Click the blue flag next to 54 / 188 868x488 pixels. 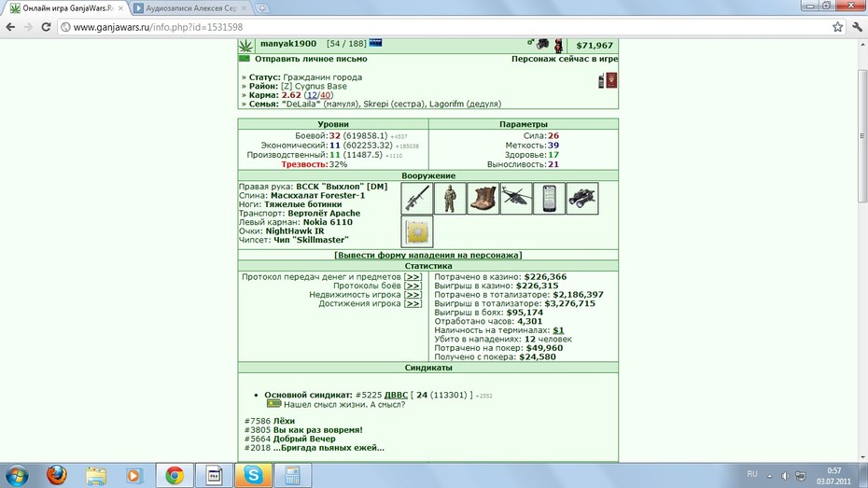(x=375, y=43)
